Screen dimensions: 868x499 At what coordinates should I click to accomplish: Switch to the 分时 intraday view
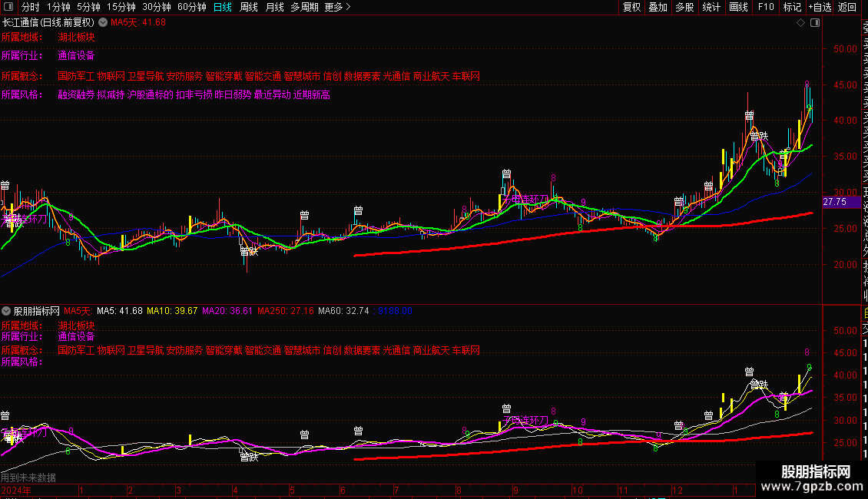31,7
